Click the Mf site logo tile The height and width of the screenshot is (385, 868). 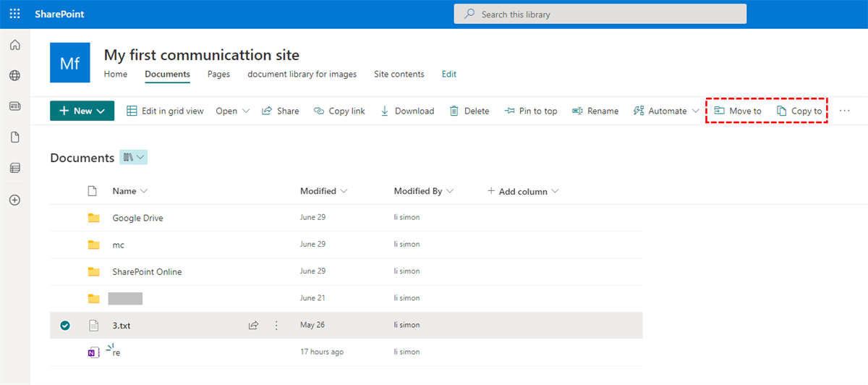(69, 63)
